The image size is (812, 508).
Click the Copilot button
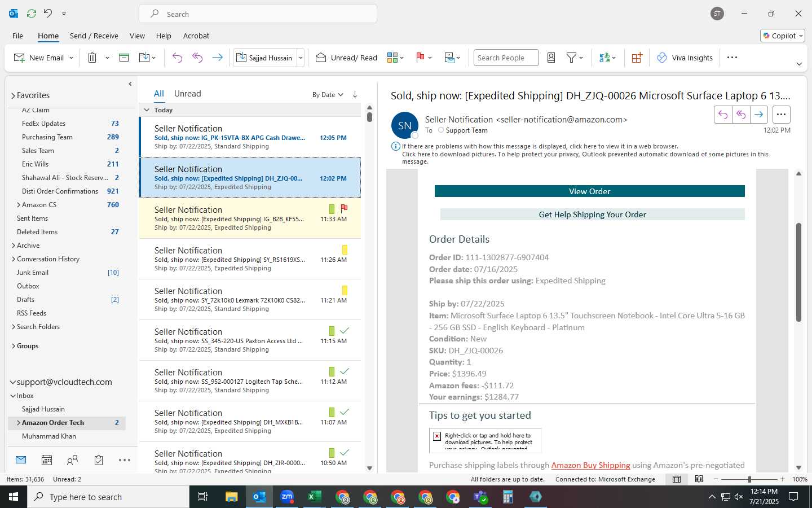783,36
